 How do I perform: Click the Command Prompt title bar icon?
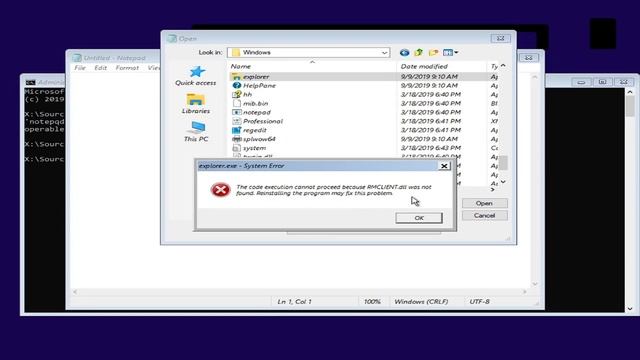(31, 82)
